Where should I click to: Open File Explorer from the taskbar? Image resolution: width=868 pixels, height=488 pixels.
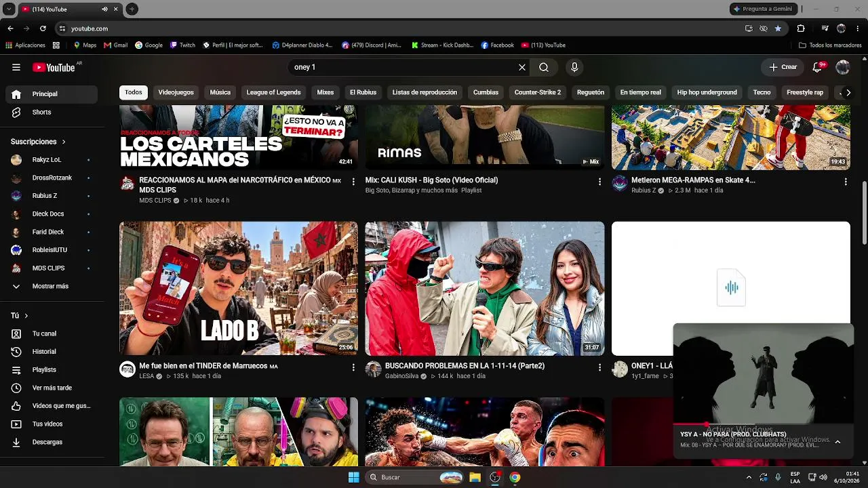click(x=475, y=477)
